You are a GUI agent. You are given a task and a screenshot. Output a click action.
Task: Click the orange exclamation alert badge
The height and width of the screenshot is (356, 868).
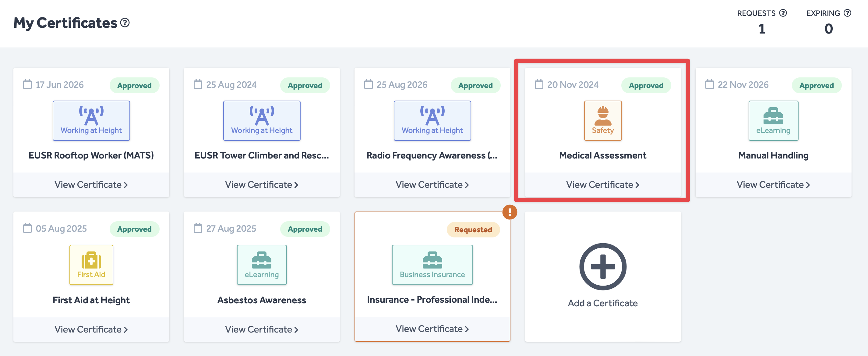pyautogui.click(x=510, y=212)
